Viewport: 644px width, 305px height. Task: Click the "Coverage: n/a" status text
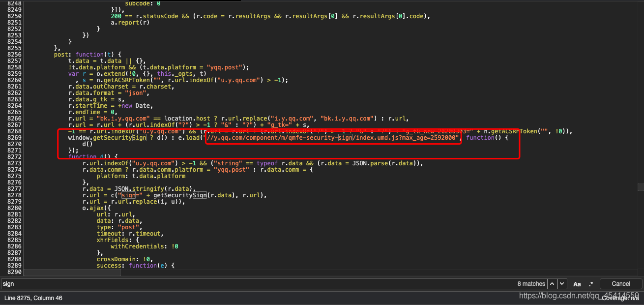point(620,298)
